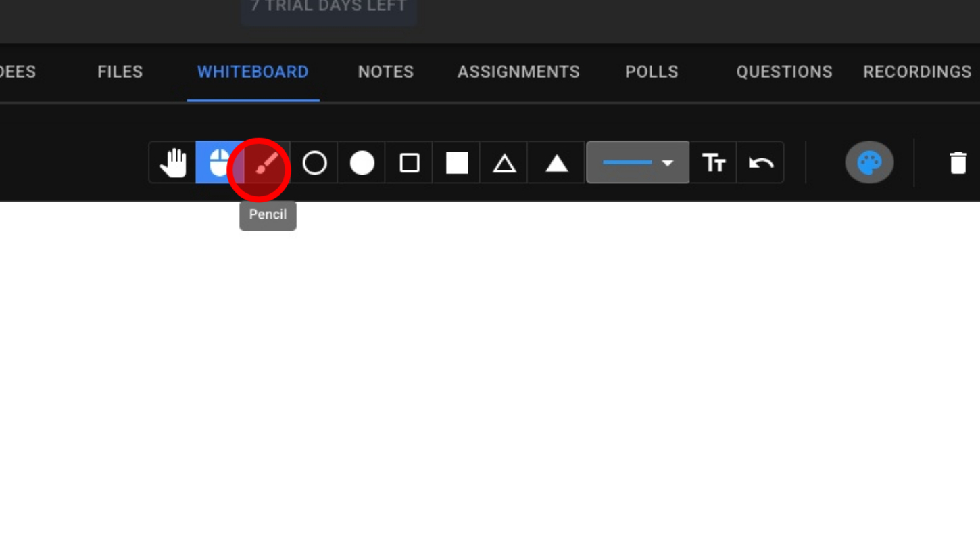Open the Notes tab
The width and height of the screenshot is (980, 552).
tap(385, 72)
